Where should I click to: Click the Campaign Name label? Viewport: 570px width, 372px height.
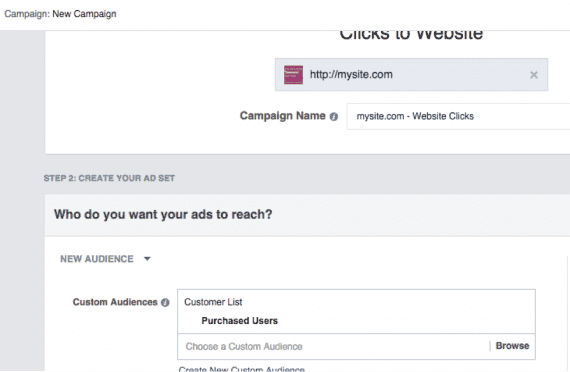click(282, 116)
